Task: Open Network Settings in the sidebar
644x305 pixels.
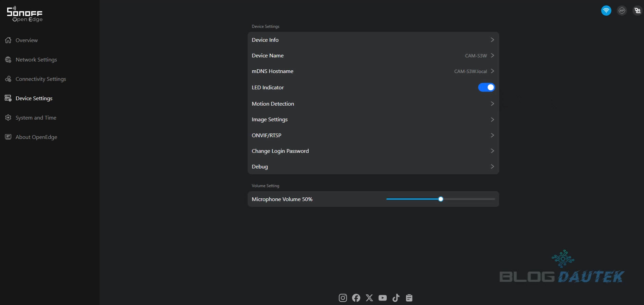Action: pos(31,59)
